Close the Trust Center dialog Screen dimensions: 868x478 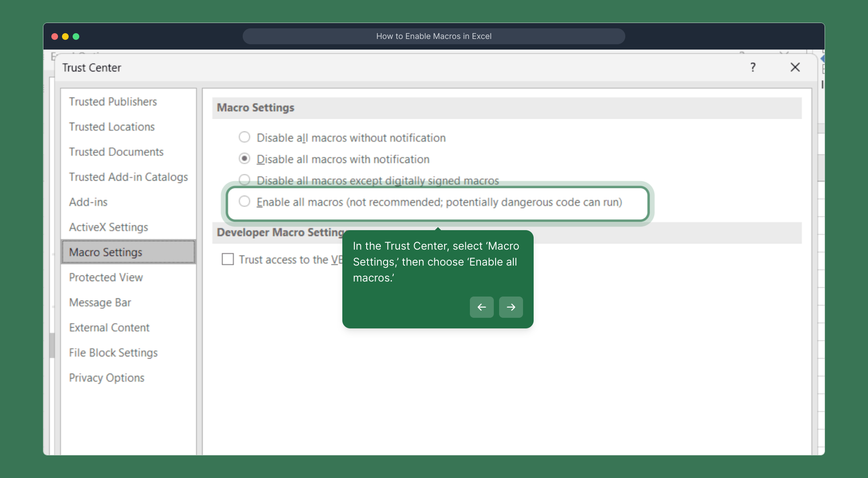(x=795, y=67)
